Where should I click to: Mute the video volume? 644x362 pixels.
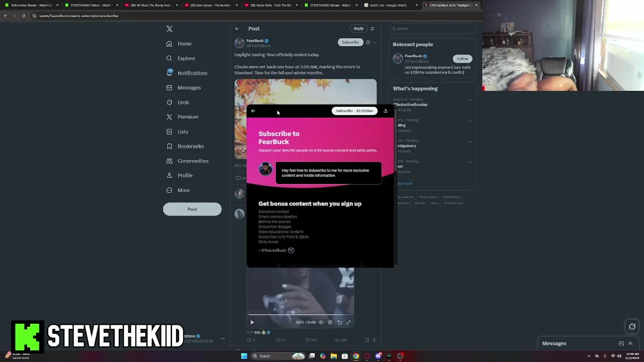pos(321,322)
